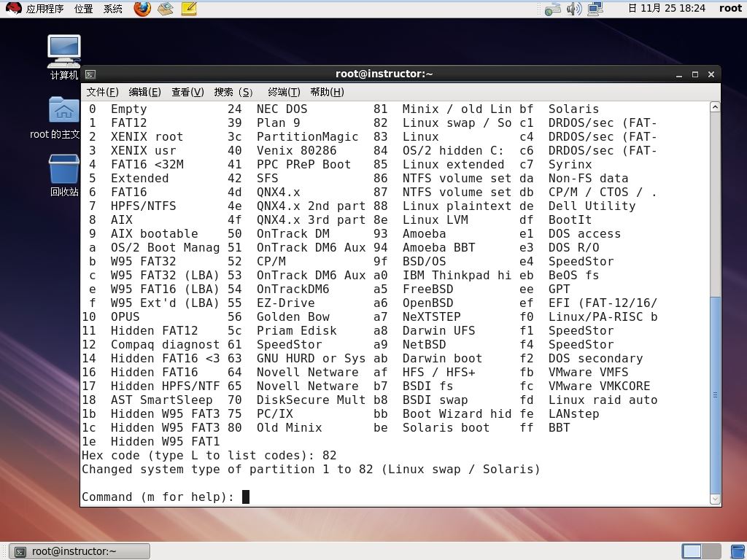Open the 应用程序 applications menu
This screenshot has height=560, width=747.
pos(44,9)
